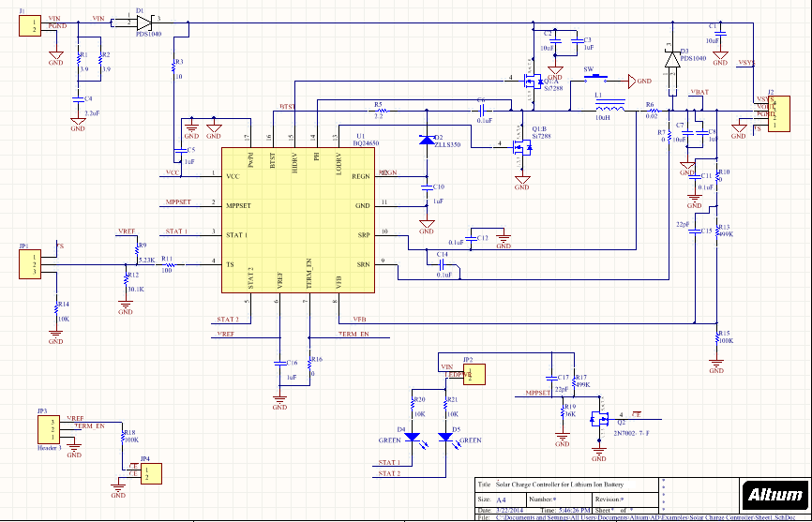Click the Q2 2N7002 transistor symbol

(600, 419)
